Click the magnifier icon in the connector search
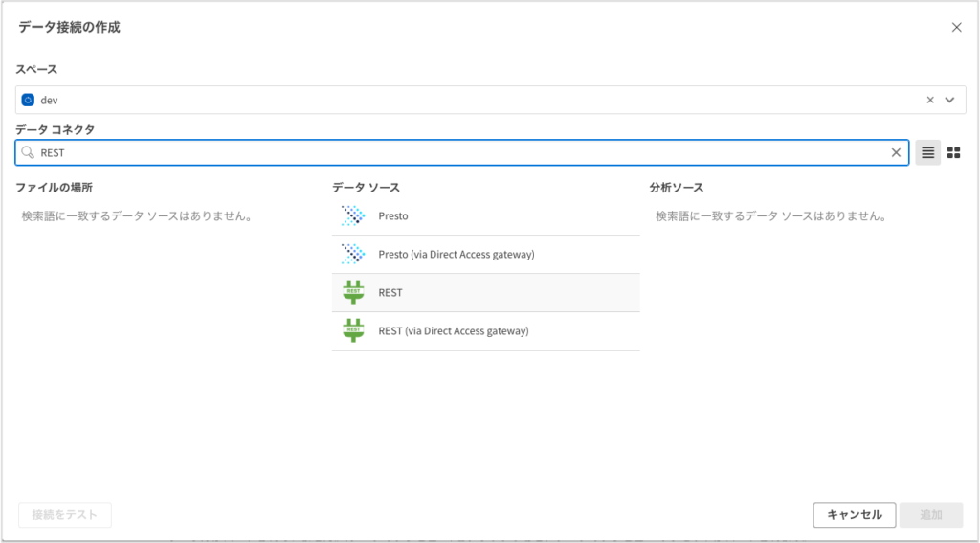 tap(28, 152)
